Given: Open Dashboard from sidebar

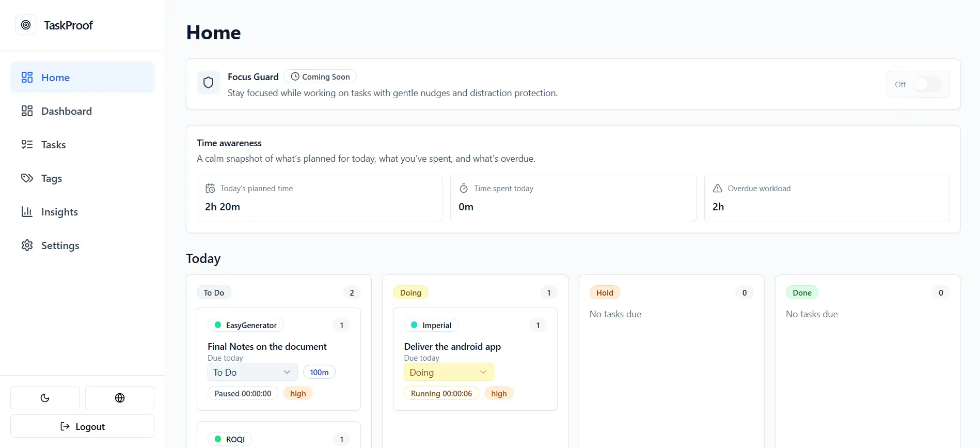Looking at the screenshot, I should point(82,111).
